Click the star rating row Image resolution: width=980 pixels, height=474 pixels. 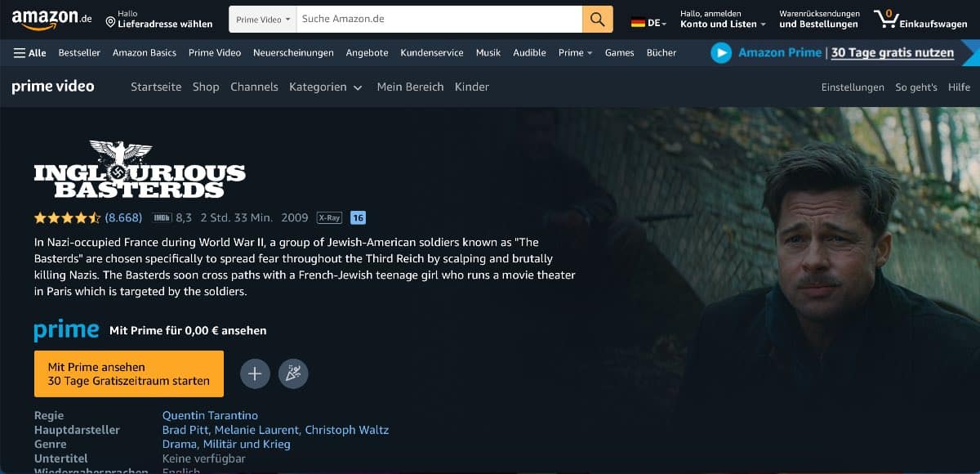tap(68, 217)
